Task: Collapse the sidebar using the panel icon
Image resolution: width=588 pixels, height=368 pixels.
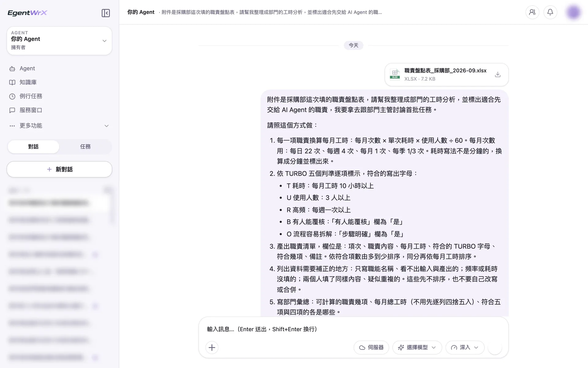Action: (x=106, y=13)
